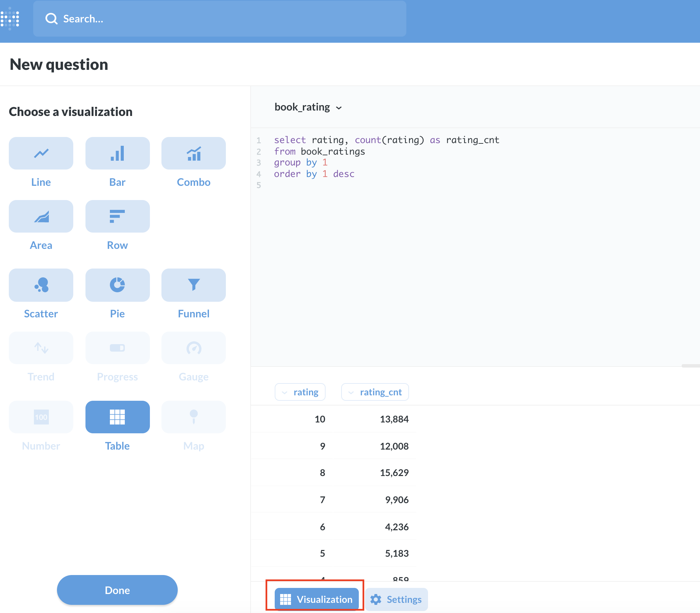The height and width of the screenshot is (613, 700).
Task: Pick the Combo chart visualization
Action: point(193,153)
